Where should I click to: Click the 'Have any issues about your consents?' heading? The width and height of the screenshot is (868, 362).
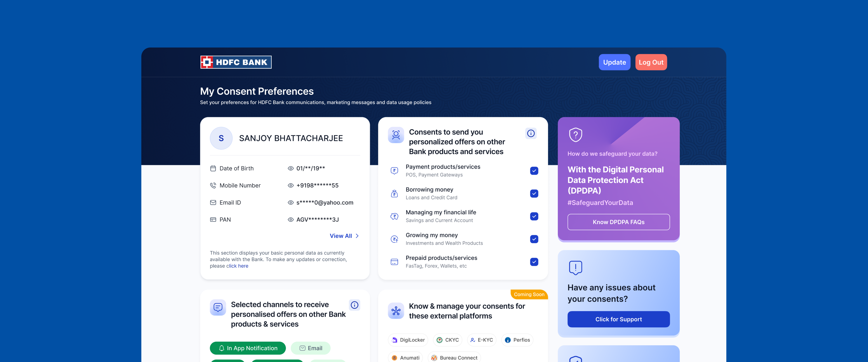(x=611, y=293)
